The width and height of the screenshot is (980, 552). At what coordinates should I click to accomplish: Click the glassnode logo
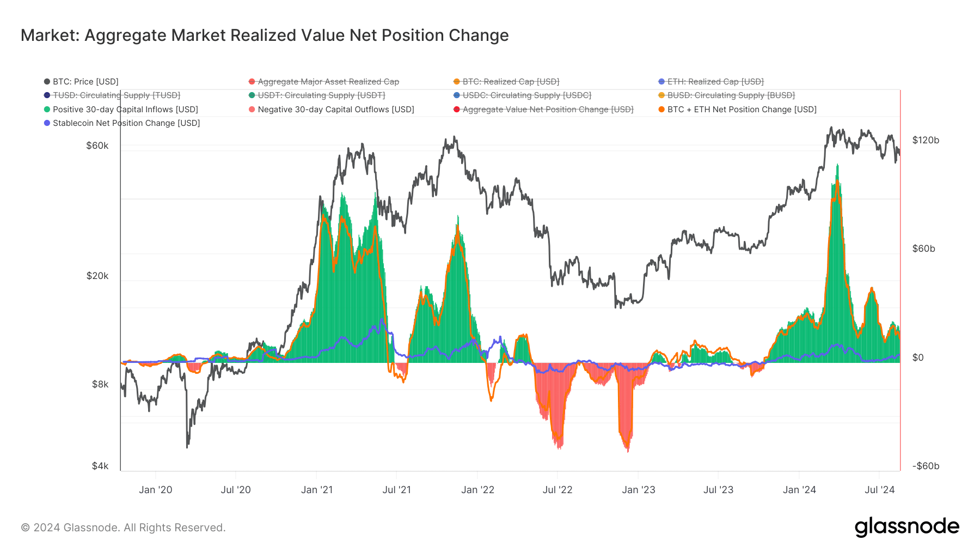(x=907, y=527)
